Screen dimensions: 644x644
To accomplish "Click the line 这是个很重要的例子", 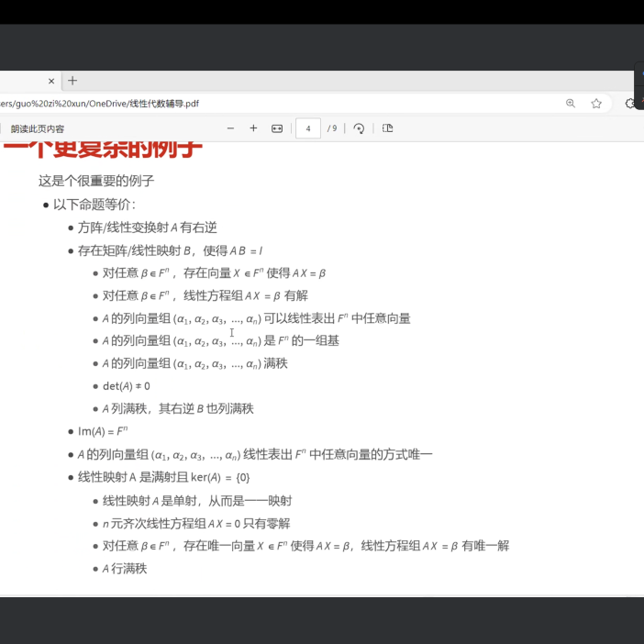I will coord(96,181).
